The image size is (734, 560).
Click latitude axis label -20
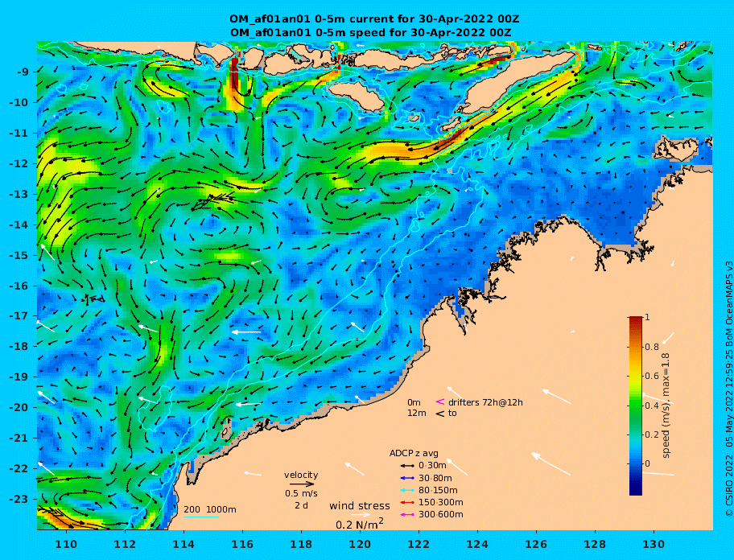coord(19,407)
